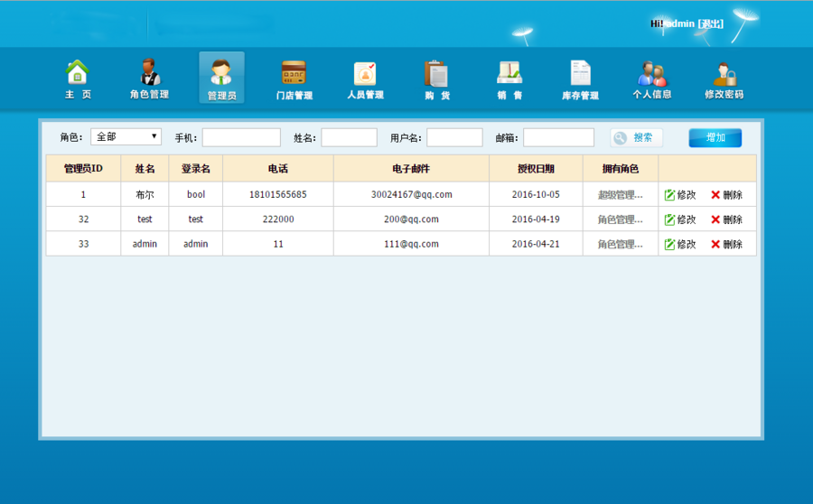Click the blue 增加 add button
The image size is (813, 504).
point(715,137)
